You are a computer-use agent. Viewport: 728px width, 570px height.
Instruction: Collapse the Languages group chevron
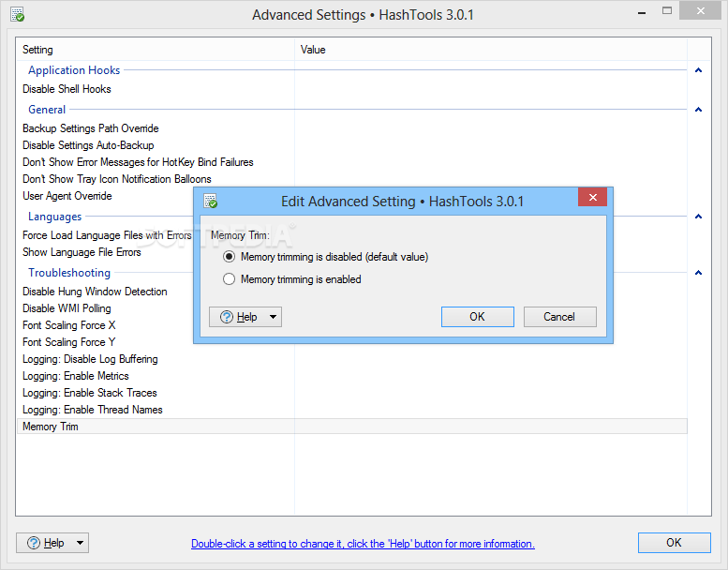pos(698,217)
